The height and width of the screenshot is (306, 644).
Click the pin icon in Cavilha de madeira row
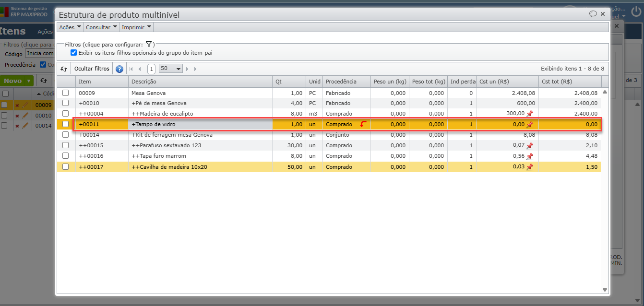point(530,167)
